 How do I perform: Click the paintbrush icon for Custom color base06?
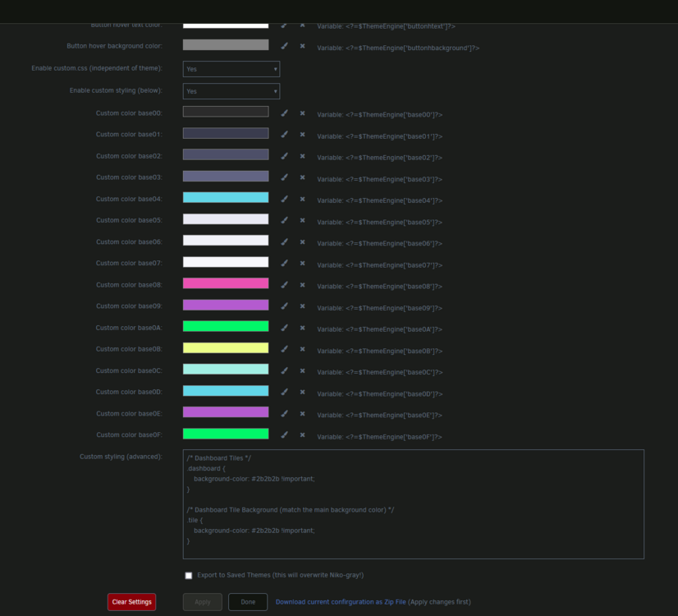(284, 241)
